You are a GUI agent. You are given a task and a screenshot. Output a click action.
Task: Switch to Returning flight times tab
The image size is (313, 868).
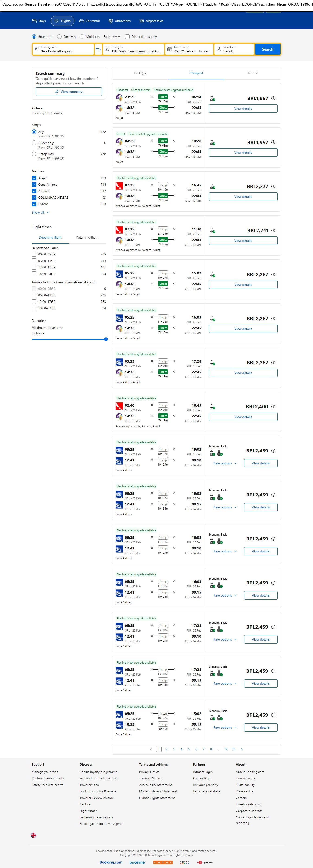(87, 238)
